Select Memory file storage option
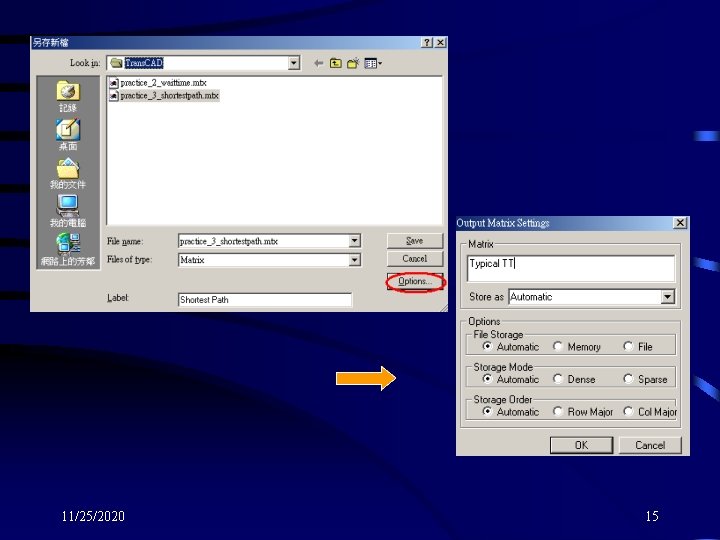The width and height of the screenshot is (720, 540). click(x=577, y=347)
